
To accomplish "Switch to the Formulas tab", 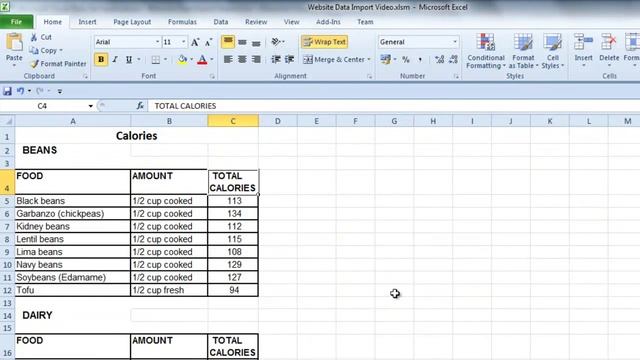I will 182,22.
